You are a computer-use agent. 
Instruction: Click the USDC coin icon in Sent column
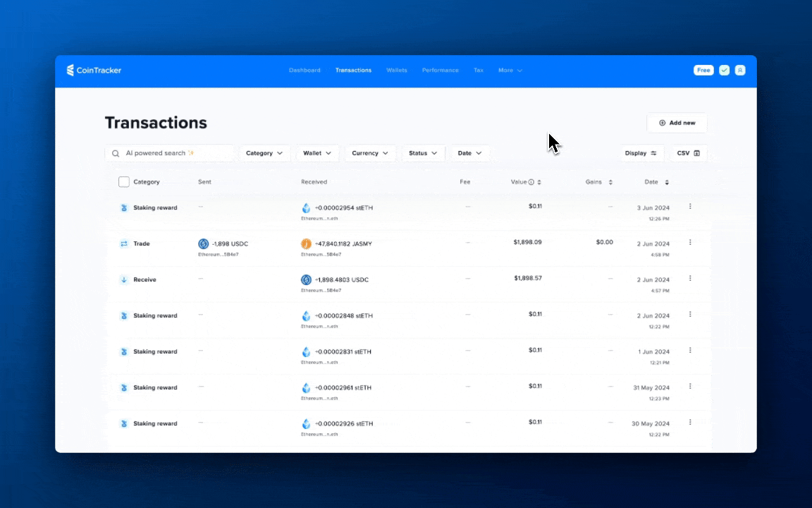[x=204, y=243]
